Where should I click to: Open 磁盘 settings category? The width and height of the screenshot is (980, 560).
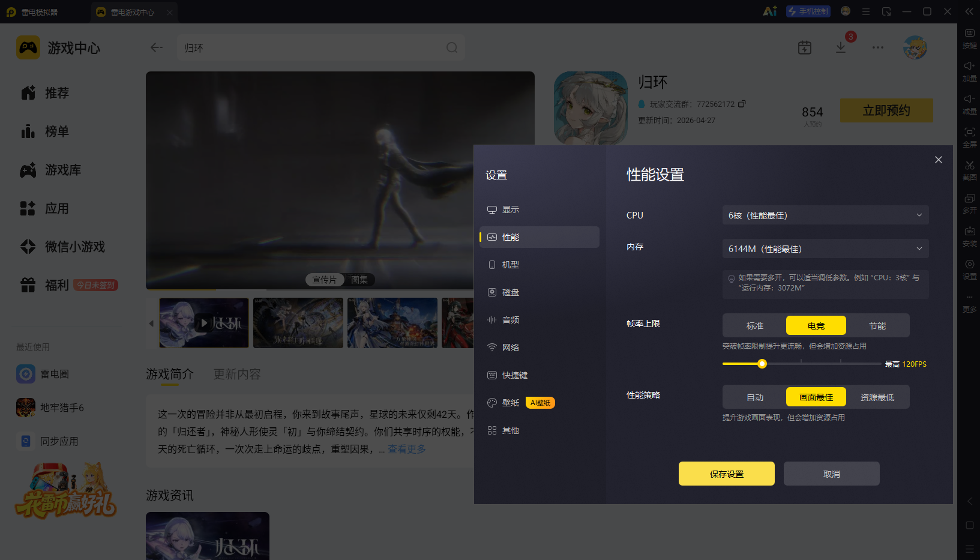click(540, 292)
